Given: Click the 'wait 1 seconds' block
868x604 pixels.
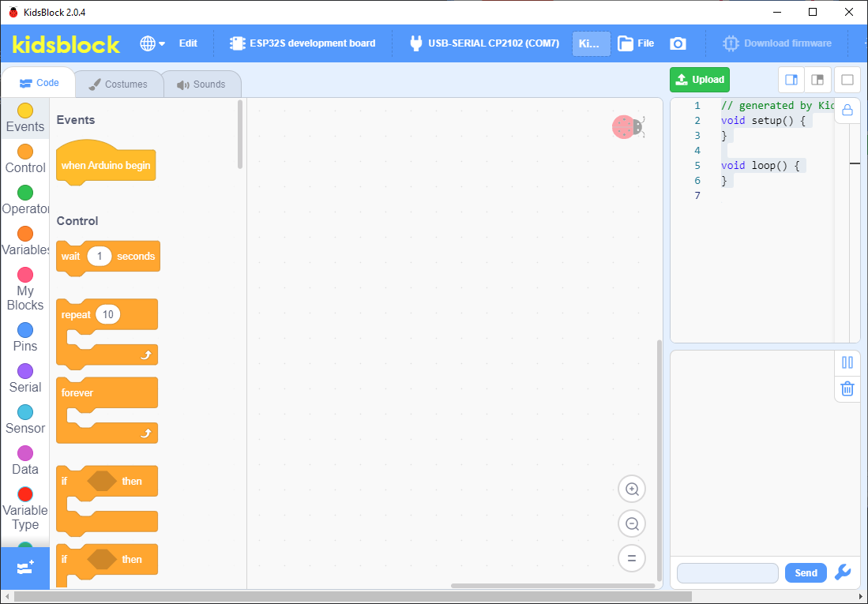Looking at the screenshot, I should (108, 257).
